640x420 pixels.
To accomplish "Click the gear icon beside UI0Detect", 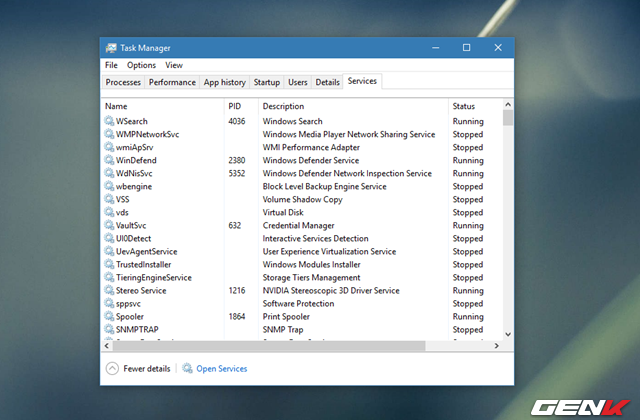I will pyautogui.click(x=109, y=238).
